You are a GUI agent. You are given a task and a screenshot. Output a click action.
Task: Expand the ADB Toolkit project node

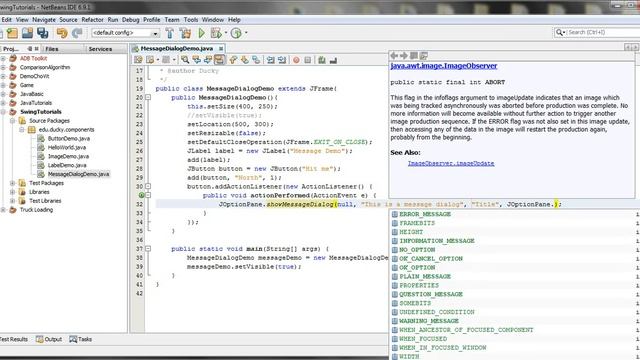3,58
